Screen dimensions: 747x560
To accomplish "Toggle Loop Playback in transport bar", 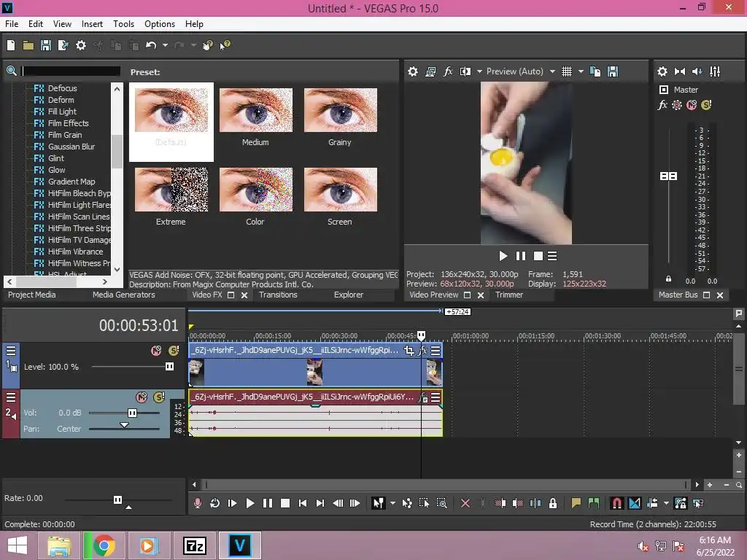I will tap(215, 503).
